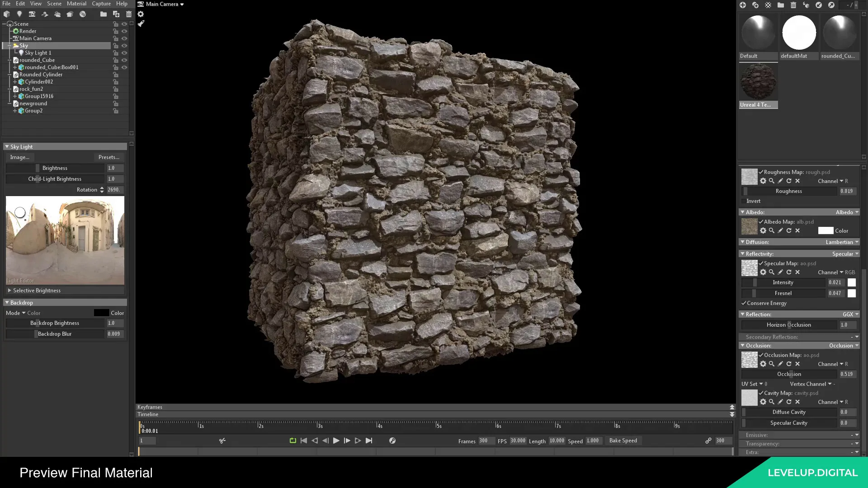Toggle lock on Cylinder002 row
This screenshot has width=868, height=488.
pos(116,82)
